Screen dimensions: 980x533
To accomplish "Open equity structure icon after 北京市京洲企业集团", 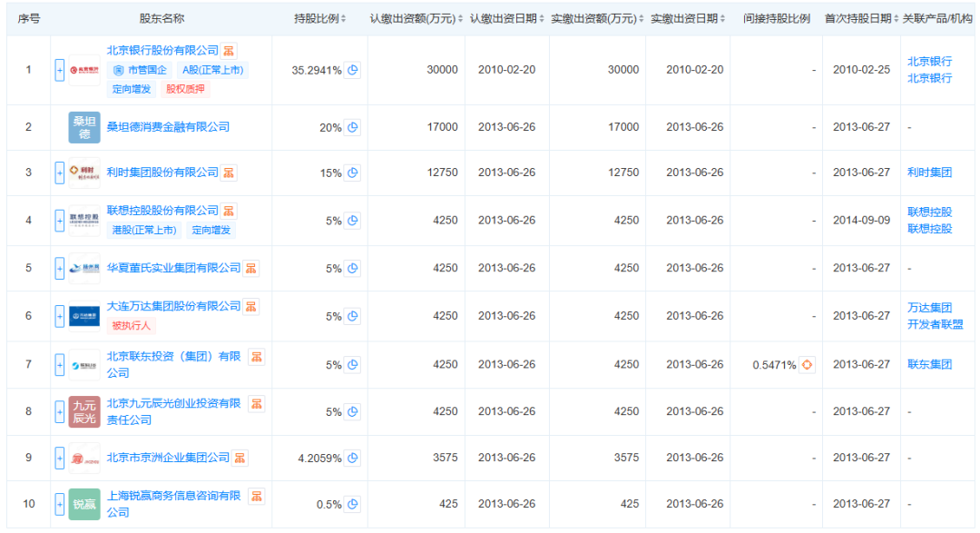I will click(x=240, y=458).
